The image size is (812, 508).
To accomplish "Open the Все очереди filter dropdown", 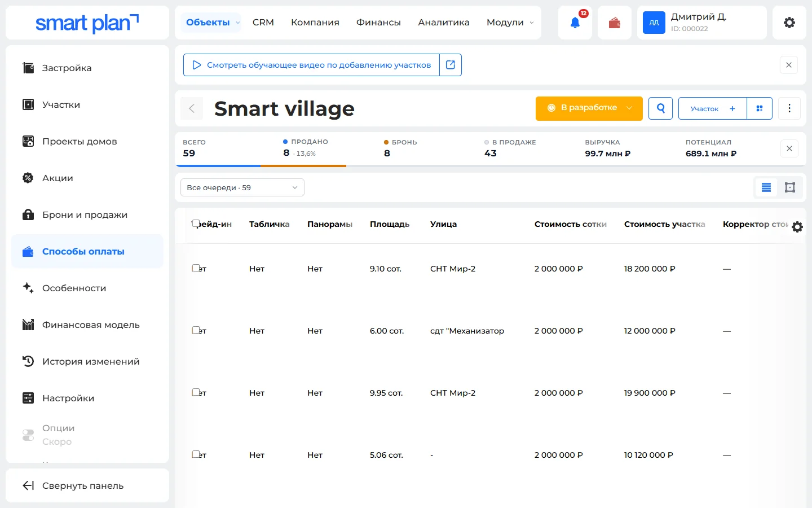I will (x=242, y=187).
